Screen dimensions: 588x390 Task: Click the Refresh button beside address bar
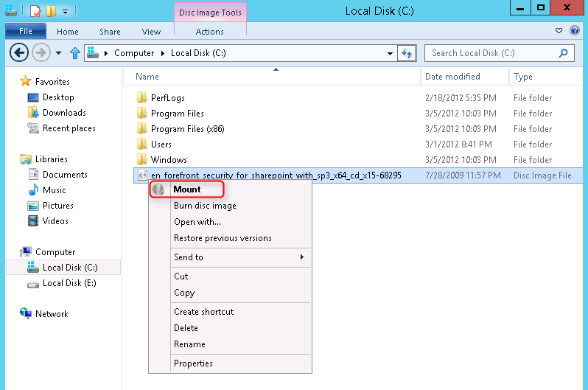click(407, 53)
